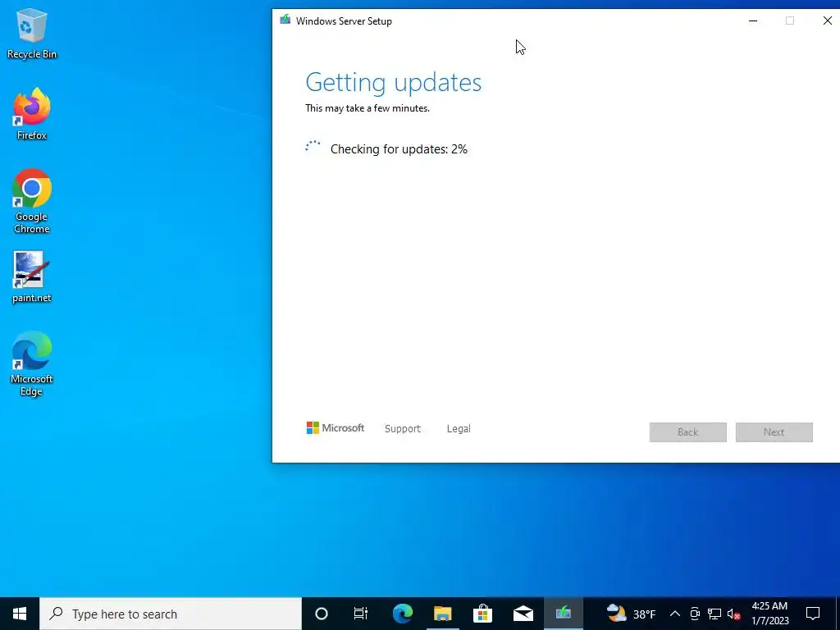
Task: Click the 'Checking for updates: 2%' text
Action: [x=399, y=149]
